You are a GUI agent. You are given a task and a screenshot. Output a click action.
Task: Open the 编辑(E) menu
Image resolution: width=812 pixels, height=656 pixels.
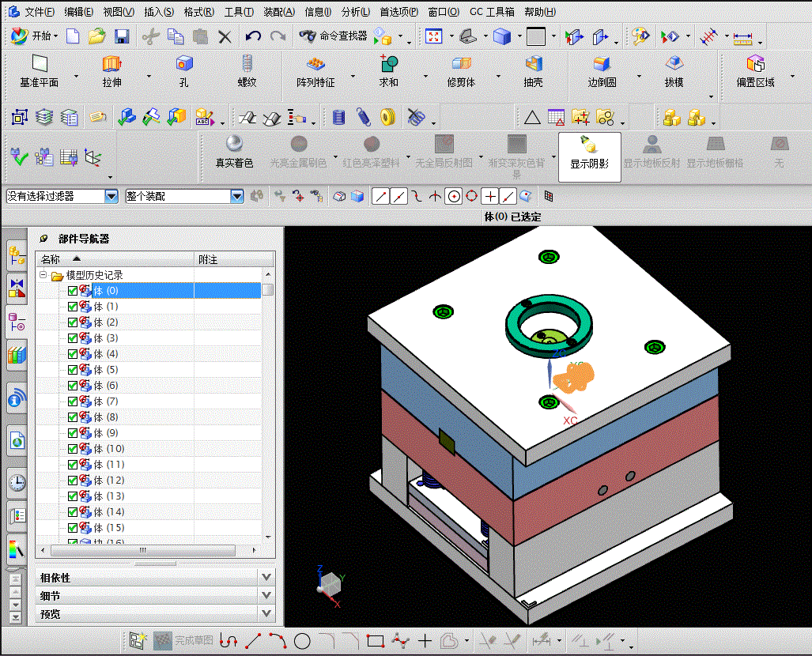coord(79,11)
